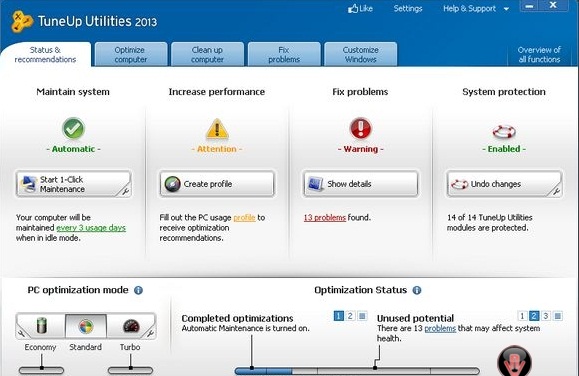
Task: Click the red Warning status label
Action: (x=360, y=149)
